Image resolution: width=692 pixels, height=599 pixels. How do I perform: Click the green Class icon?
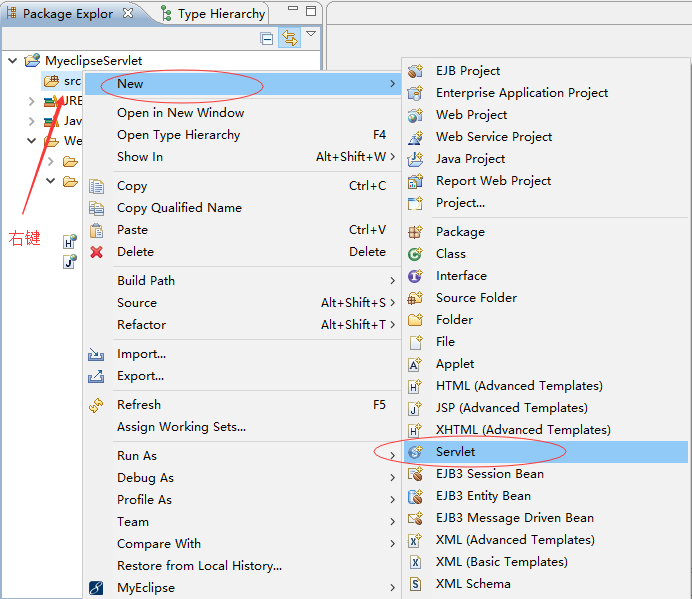point(416,254)
